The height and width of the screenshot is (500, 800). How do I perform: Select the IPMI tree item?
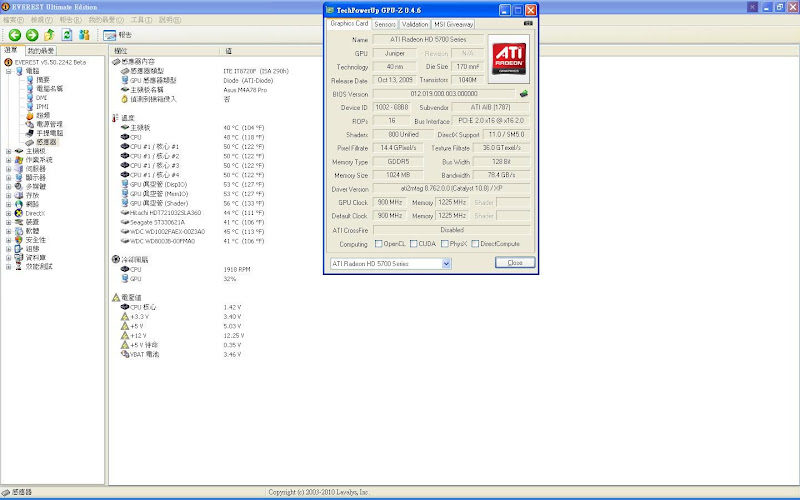point(42,106)
